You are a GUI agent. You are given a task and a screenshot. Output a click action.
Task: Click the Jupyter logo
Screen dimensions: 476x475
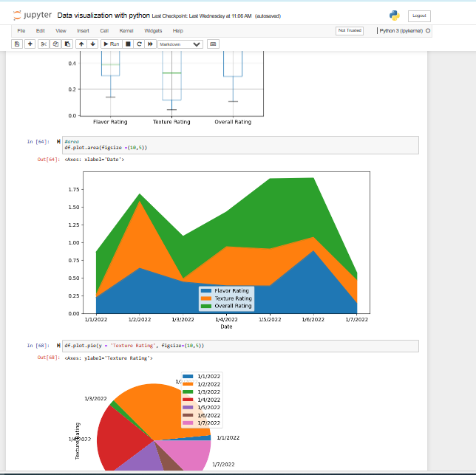33,16
